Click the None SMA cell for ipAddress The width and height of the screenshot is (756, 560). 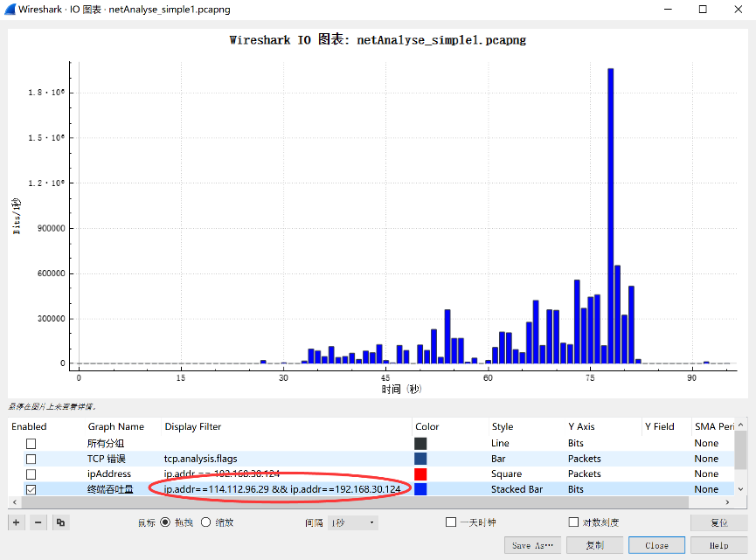tap(706, 474)
